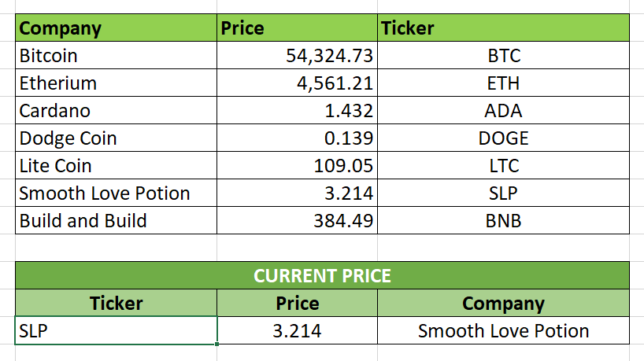Click the CURRENT PRICE merged header
The height and width of the screenshot is (361, 644).
coord(322,276)
